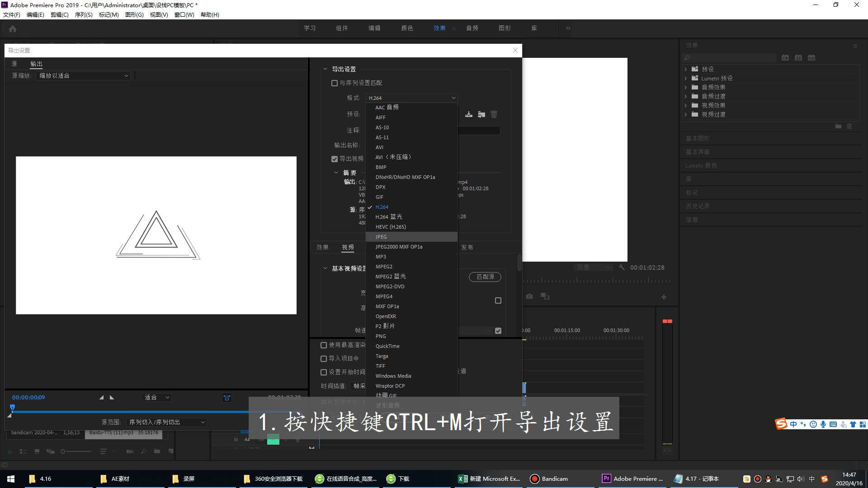Screen dimensions: 868x488
Task: Switch to Adobe Premiere taskbar item
Action: click(632, 479)
